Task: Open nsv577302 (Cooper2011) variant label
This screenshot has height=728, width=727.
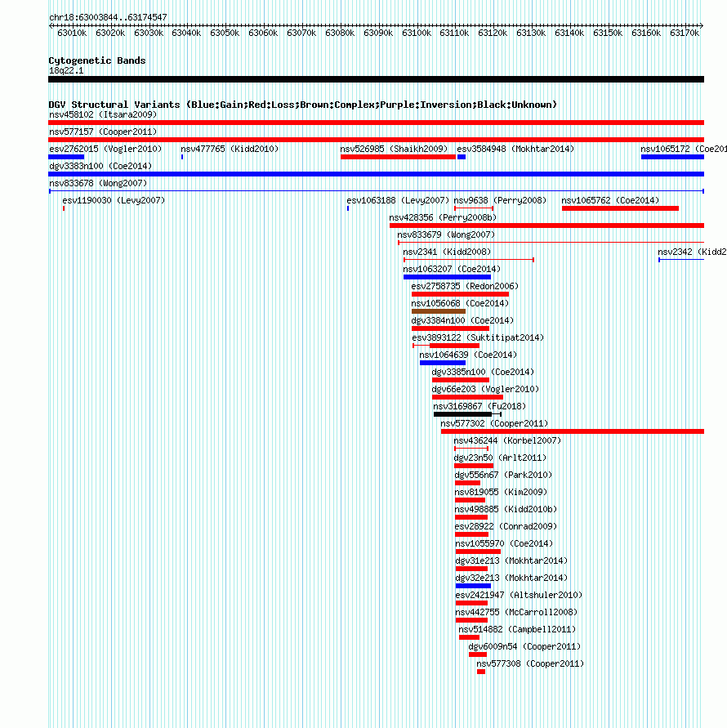Action: pos(494,424)
